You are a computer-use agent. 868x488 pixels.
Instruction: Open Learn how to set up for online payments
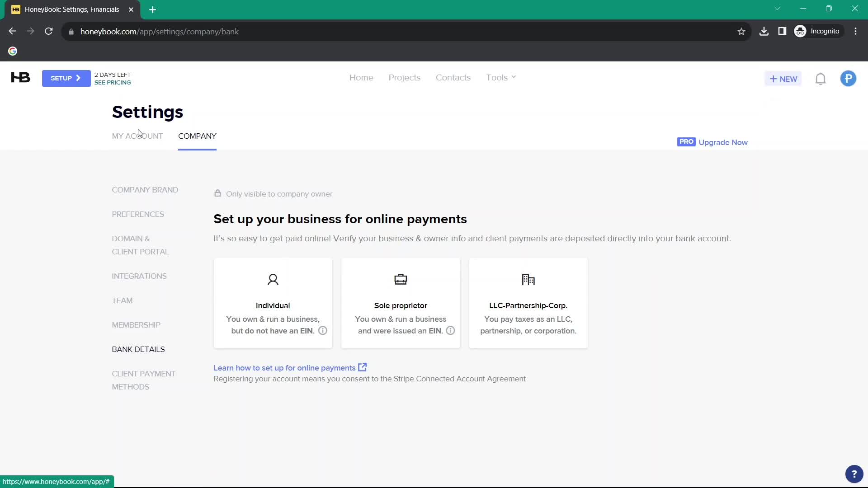click(284, 368)
